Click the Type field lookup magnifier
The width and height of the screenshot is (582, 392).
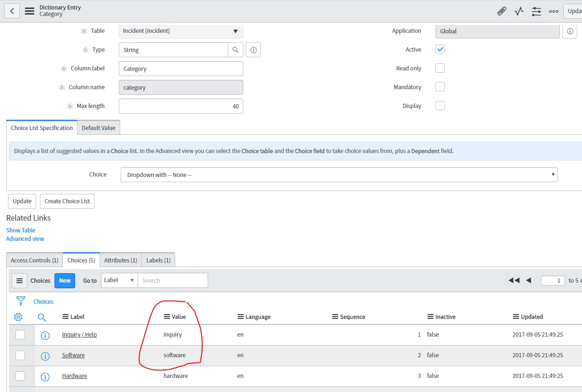pyautogui.click(x=235, y=50)
